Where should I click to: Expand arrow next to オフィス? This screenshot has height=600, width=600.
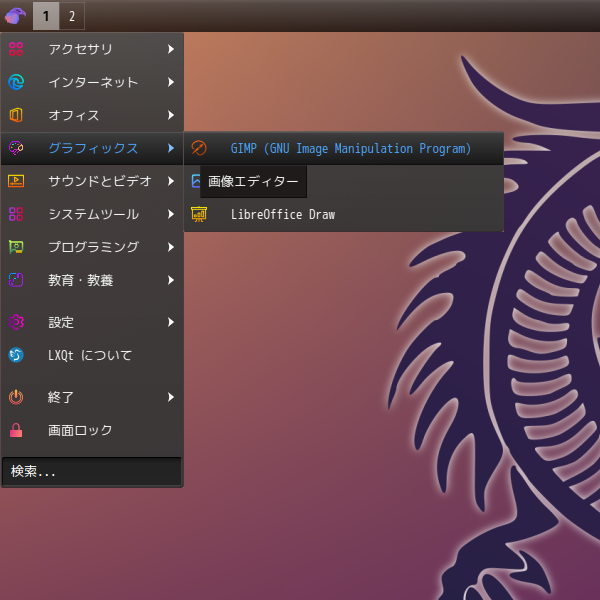[x=171, y=115]
